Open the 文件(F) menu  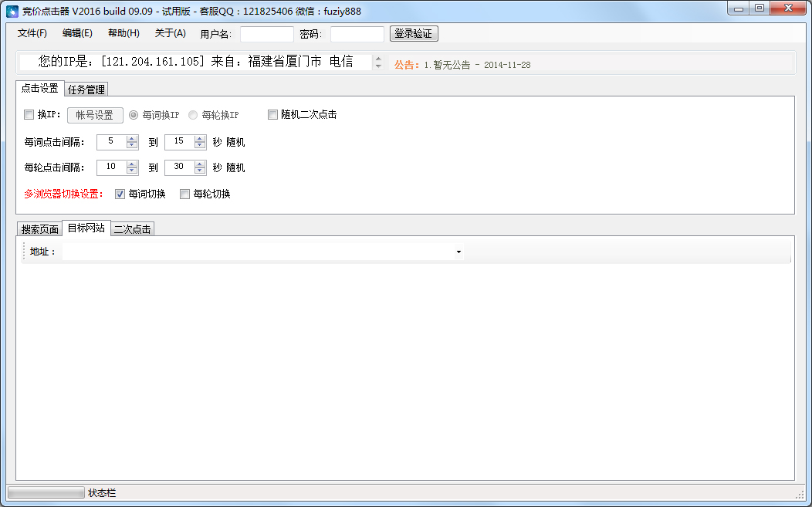(32, 33)
